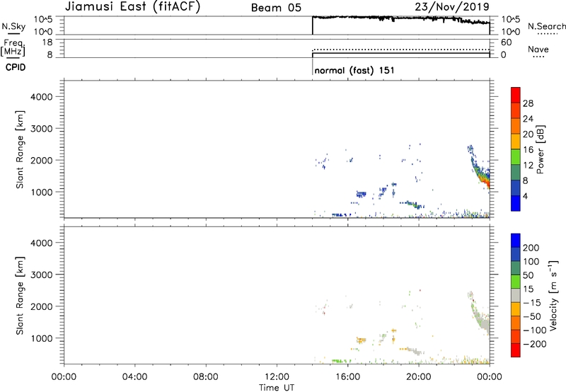Click the 'Time UT' axis label
Screen dimensions: 566x392
277,387
